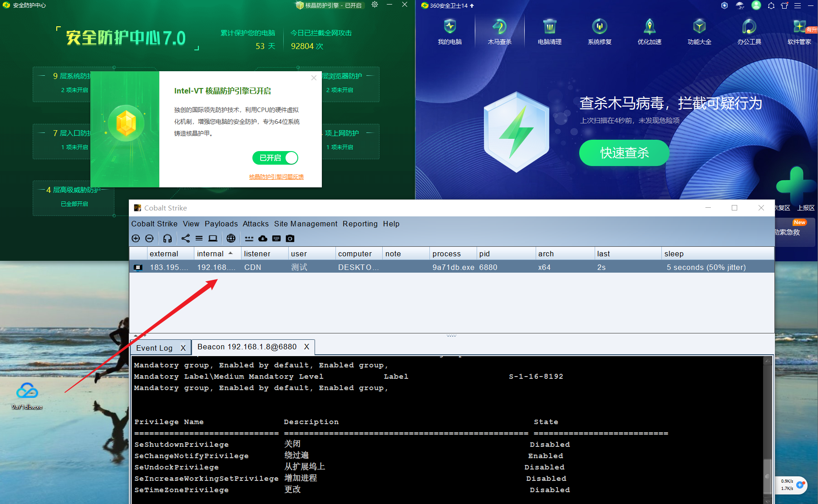818x504 pixels.
Task: Open downloads via the cloud download icon
Action: [x=263, y=239]
